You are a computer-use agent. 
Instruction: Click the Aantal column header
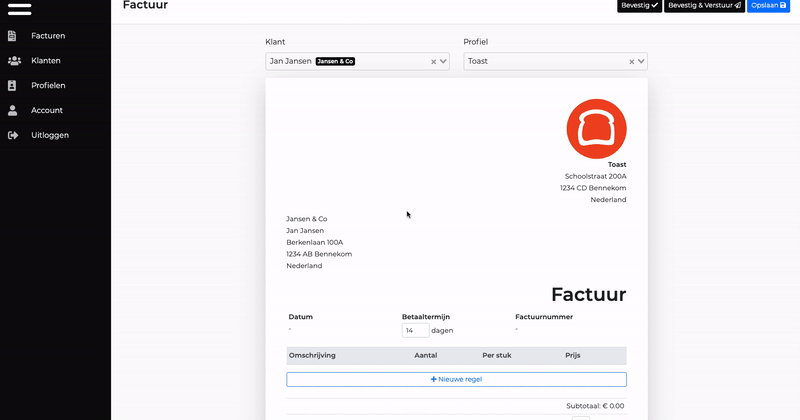click(426, 355)
